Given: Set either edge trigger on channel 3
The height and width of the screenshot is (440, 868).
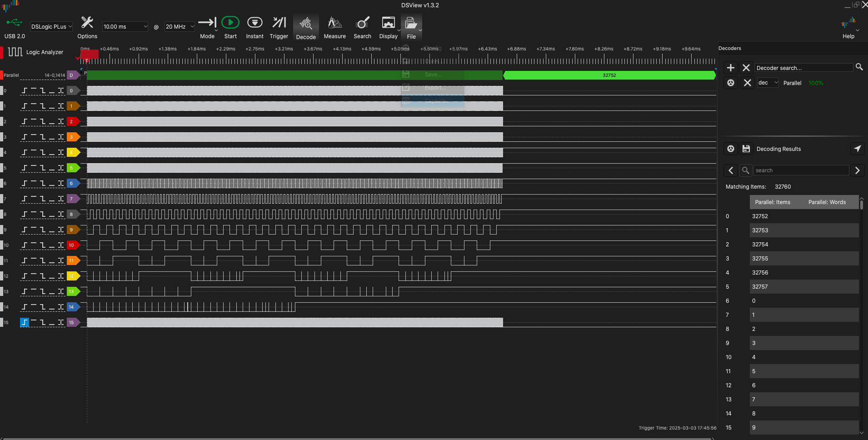Looking at the screenshot, I should (61, 137).
